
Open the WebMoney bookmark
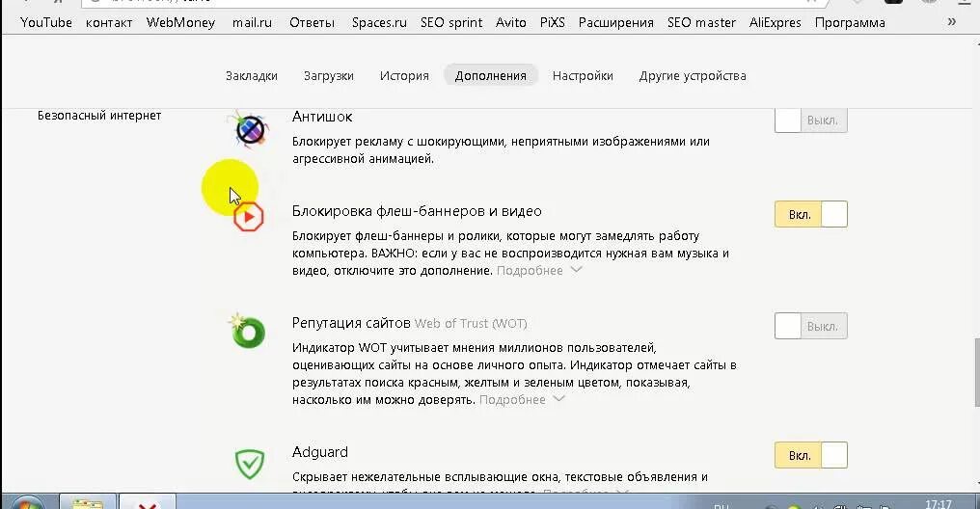tap(180, 22)
